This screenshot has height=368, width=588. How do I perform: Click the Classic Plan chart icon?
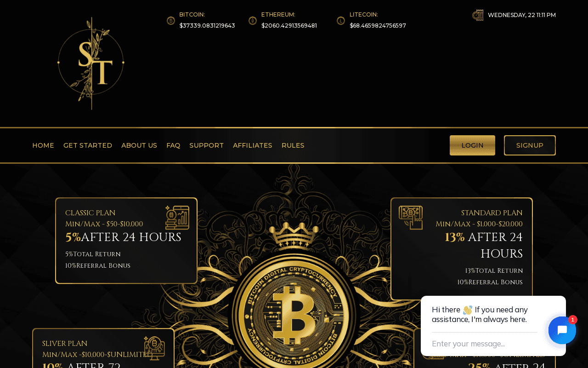tap(177, 218)
